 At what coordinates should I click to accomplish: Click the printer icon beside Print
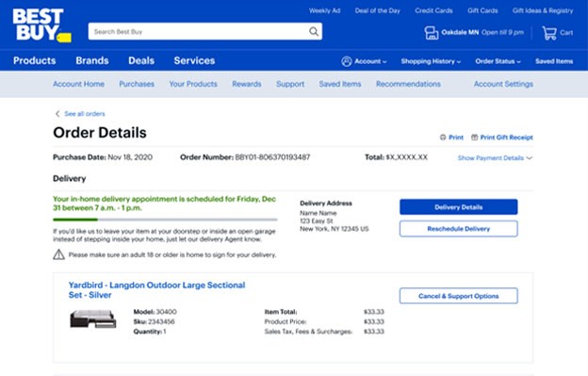[x=443, y=138]
